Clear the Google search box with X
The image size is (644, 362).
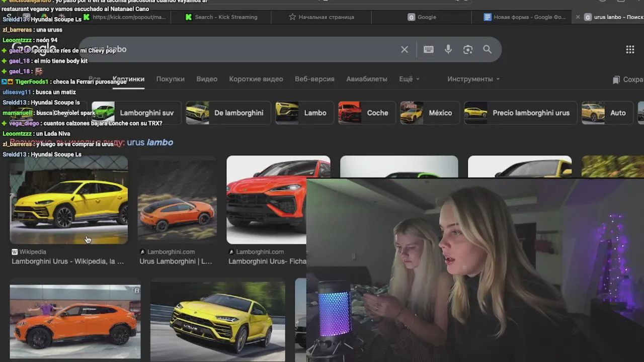(x=405, y=49)
